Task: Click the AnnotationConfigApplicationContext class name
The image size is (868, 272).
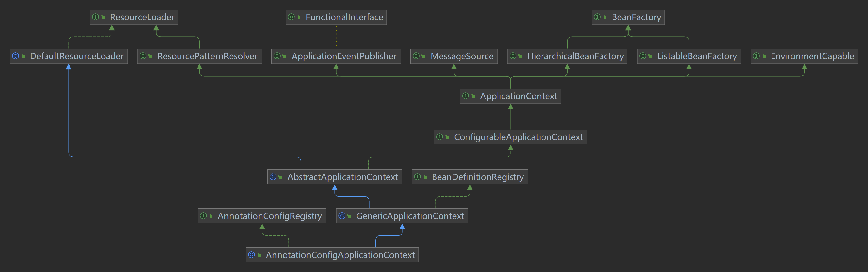Action: click(340, 255)
